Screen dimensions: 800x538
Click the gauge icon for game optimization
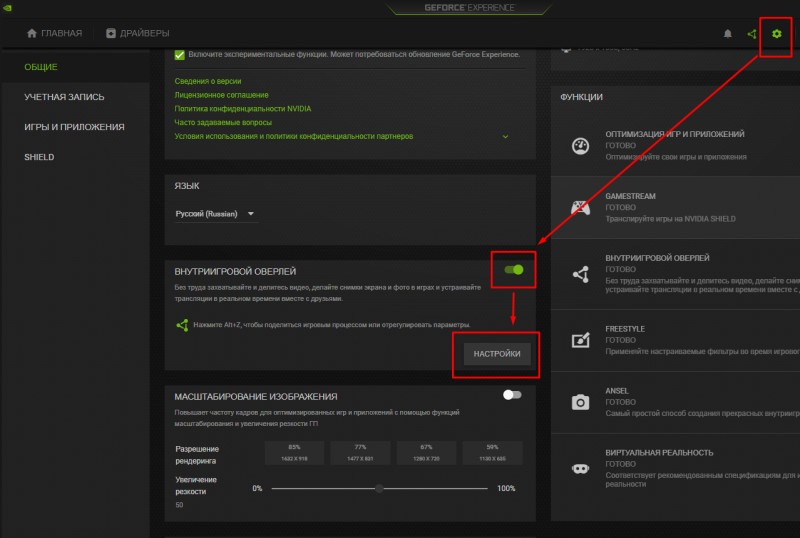(x=580, y=146)
